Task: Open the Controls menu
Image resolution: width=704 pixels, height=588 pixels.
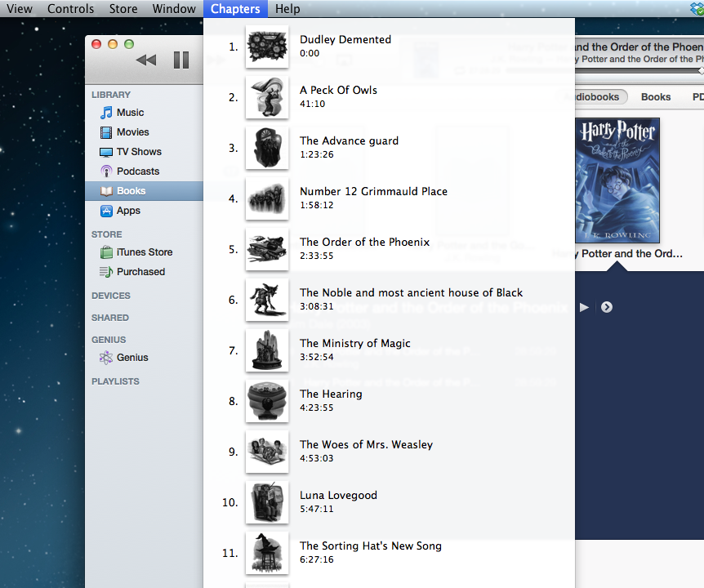Action: click(x=70, y=8)
